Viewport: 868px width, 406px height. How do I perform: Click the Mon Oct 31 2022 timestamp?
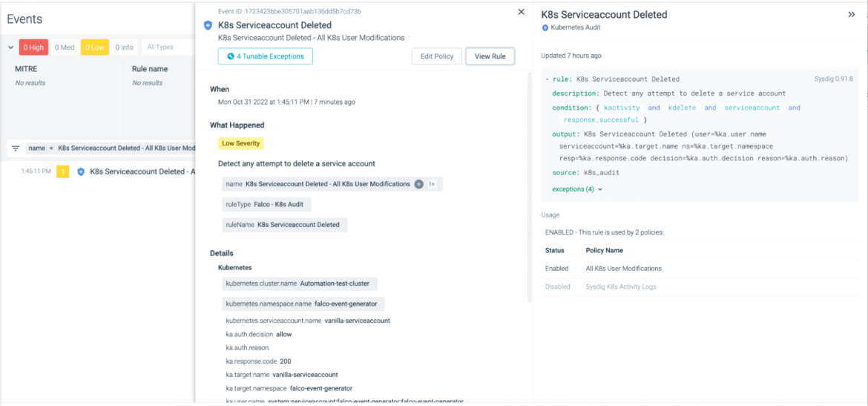click(286, 102)
